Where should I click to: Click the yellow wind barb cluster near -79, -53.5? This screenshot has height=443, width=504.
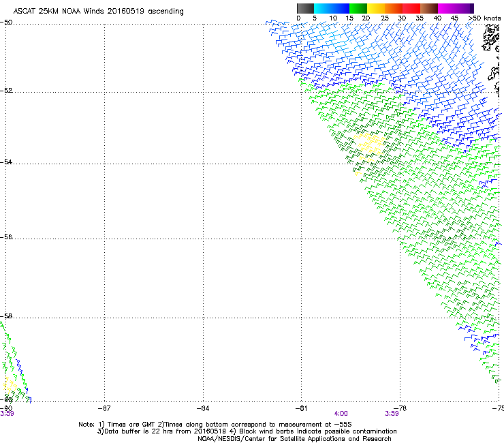(x=369, y=147)
